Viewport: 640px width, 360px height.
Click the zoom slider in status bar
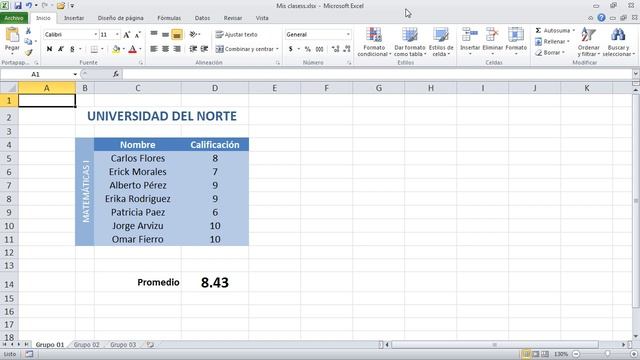point(608,354)
